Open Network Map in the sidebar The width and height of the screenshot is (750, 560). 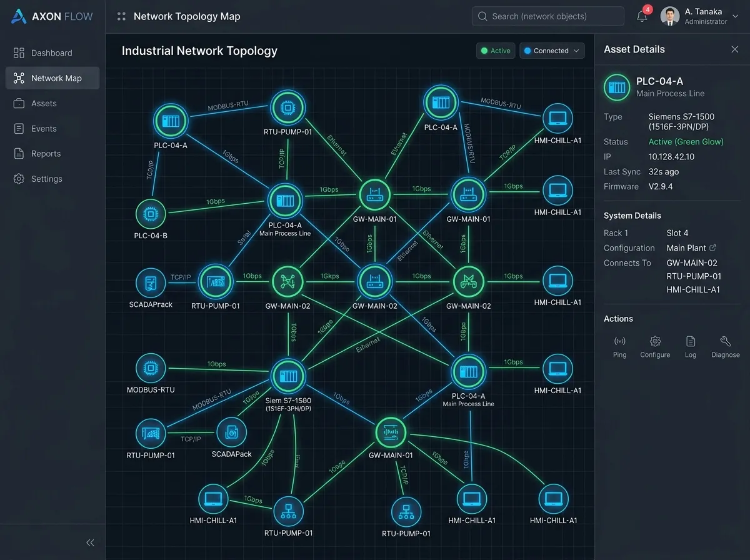(x=52, y=78)
